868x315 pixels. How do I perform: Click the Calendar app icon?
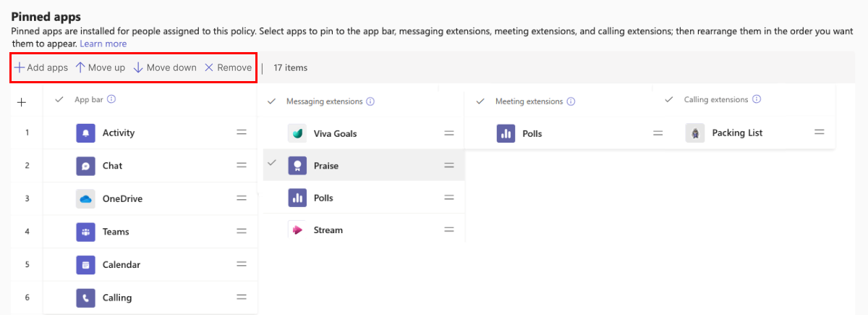point(86,265)
